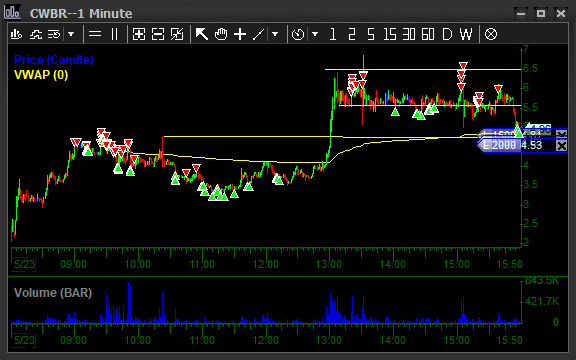
Task: Switch to 60 minute interval
Action: (x=428, y=35)
